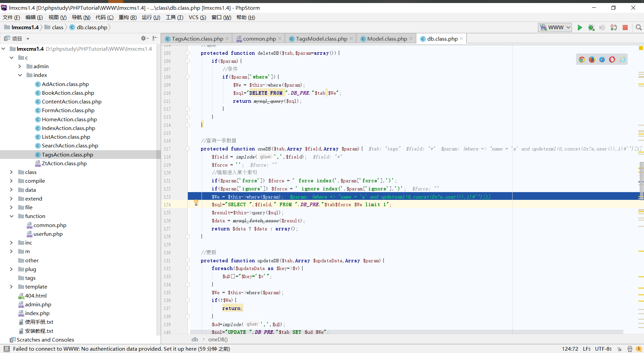Click db in the editor breadcrumb
644x353 pixels.
195,340
